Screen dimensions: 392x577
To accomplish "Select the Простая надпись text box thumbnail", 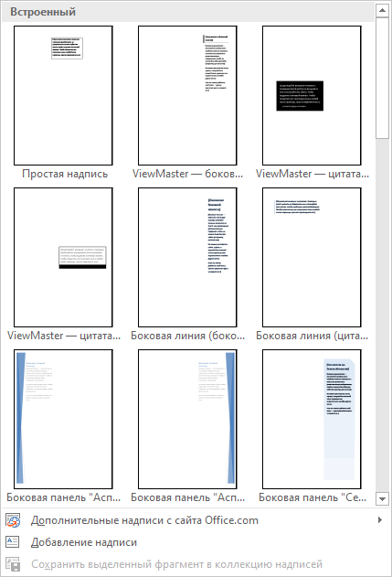I will pyautogui.click(x=63, y=95).
